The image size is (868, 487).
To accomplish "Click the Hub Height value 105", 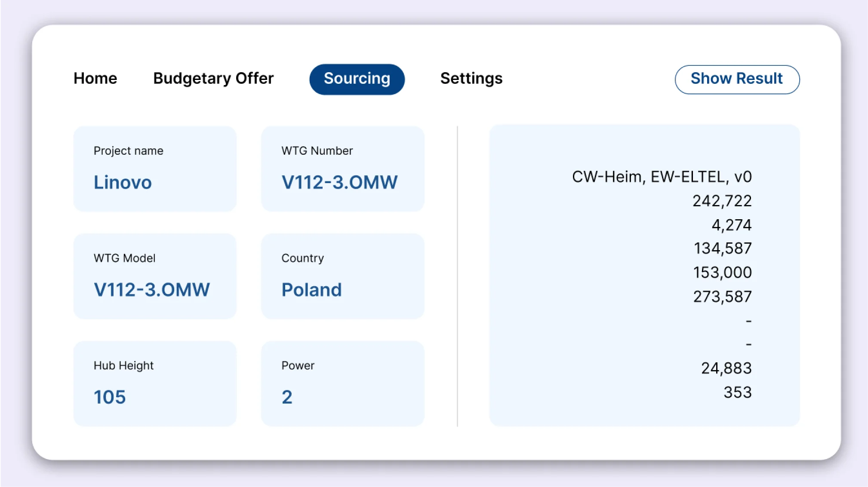I will point(110,397).
